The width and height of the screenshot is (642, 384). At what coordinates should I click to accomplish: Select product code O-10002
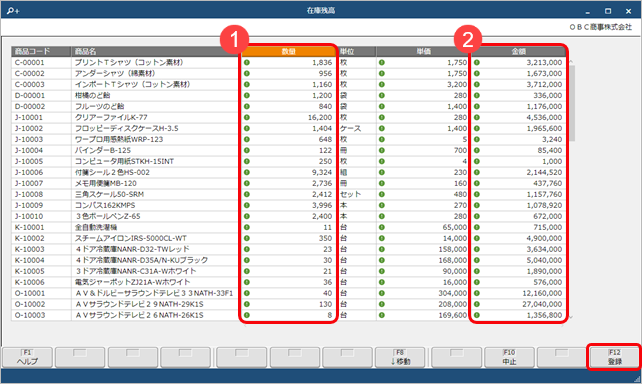click(29, 304)
